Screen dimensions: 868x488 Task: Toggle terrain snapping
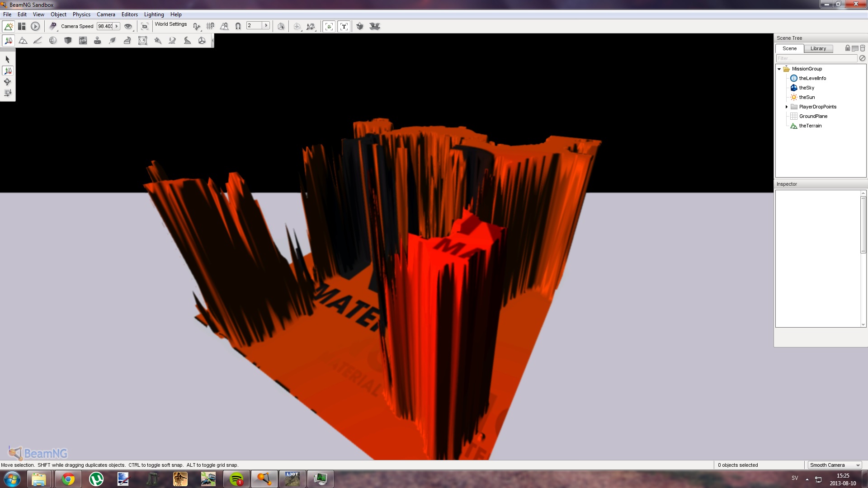pos(224,26)
